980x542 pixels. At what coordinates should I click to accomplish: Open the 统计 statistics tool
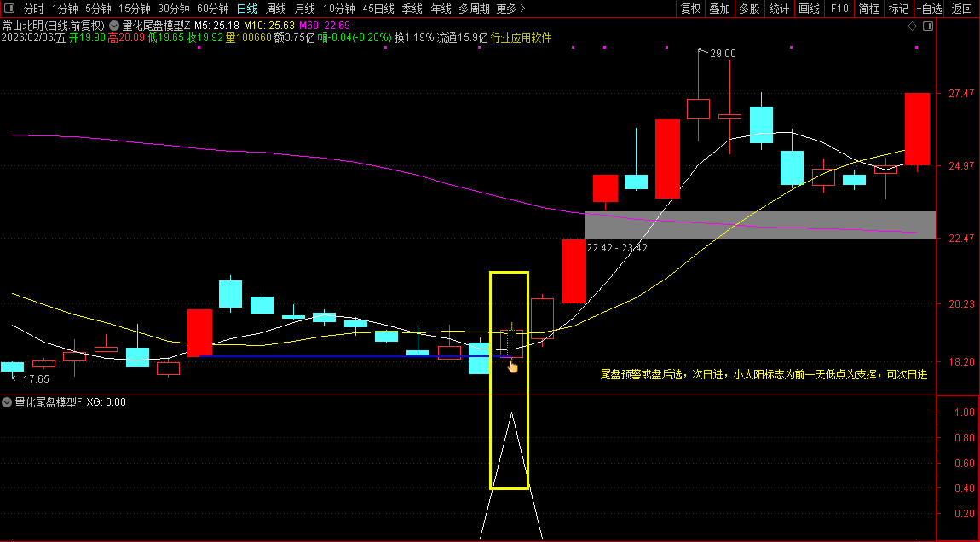pyautogui.click(x=779, y=9)
